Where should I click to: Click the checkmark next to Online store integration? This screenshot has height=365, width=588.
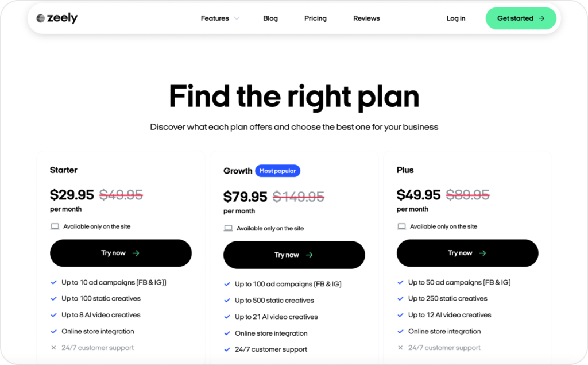pos(54,331)
